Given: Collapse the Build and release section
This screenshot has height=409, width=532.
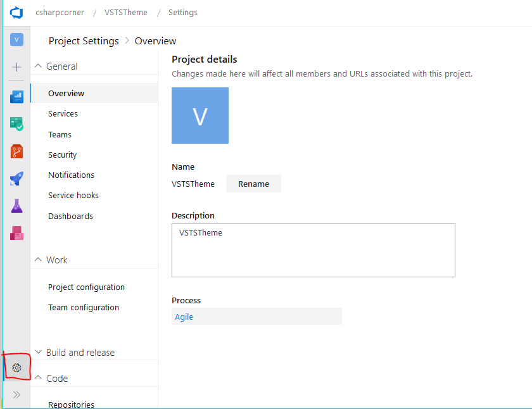Looking at the screenshot, I should click(x=38, y=352).
